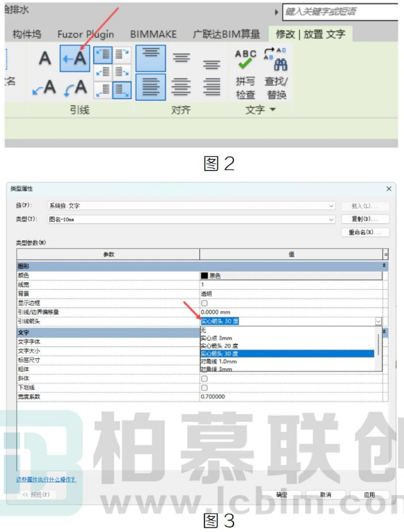Collapse the 文字 parameter group
Image resolution: width=404 pixels, height=532 pixels.
(385, 332)
